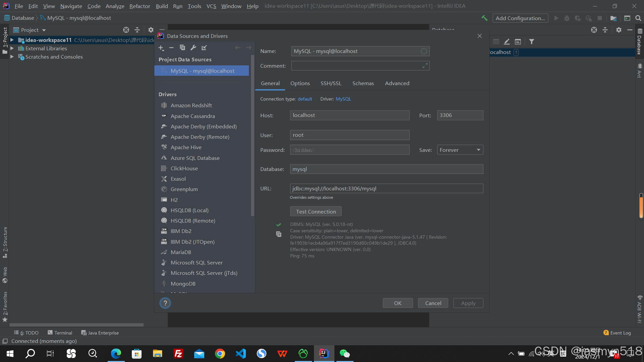Click the Host input field
644x362 pixels.
[x=350, y=115]
